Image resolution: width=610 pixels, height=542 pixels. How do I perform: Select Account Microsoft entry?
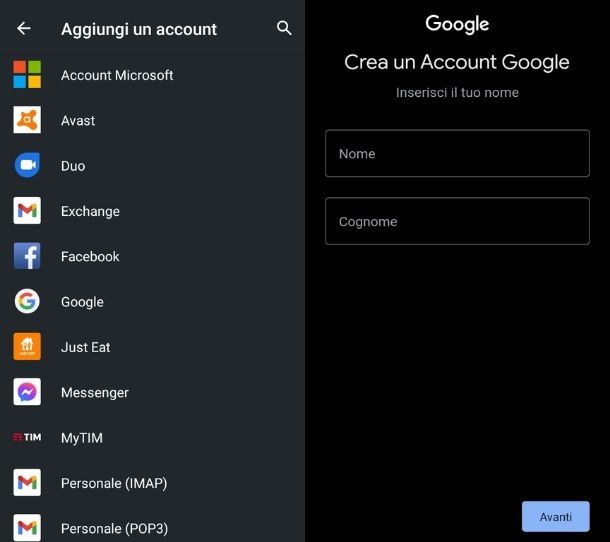(x=117, y=75)
